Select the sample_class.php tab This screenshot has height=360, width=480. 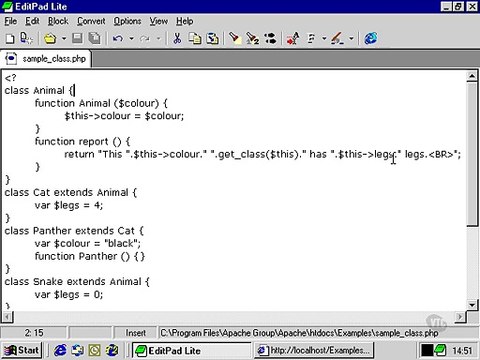[x=46, y=59]
